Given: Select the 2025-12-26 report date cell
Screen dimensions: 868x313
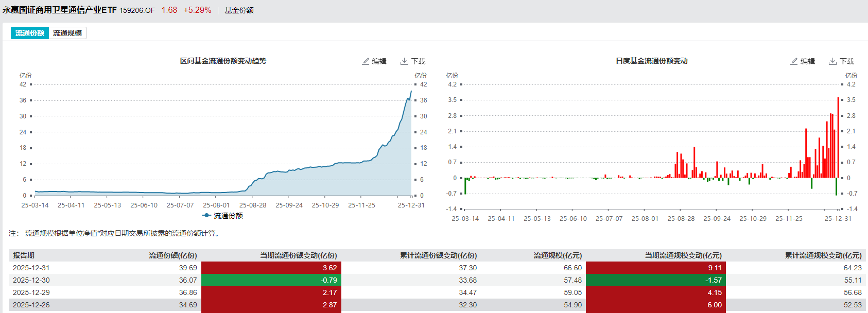Looking at the screenshot, I should coord(31,305).
